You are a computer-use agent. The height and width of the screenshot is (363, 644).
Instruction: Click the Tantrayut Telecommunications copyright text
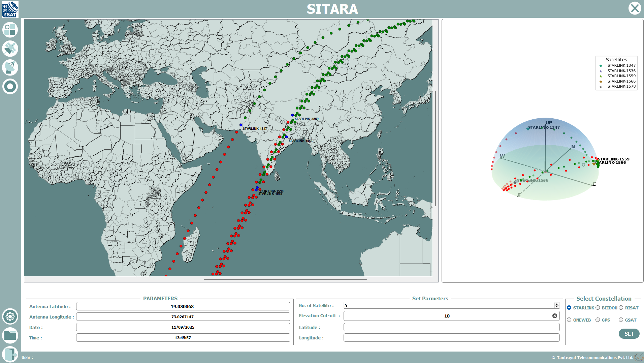[x=592, y=358]
